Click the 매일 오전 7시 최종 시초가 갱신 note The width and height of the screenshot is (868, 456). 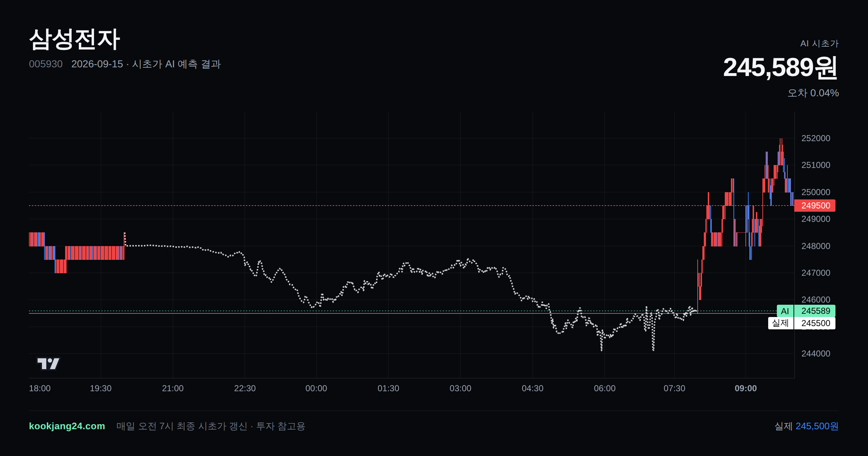pyautogui.click(x=182, y=426)
